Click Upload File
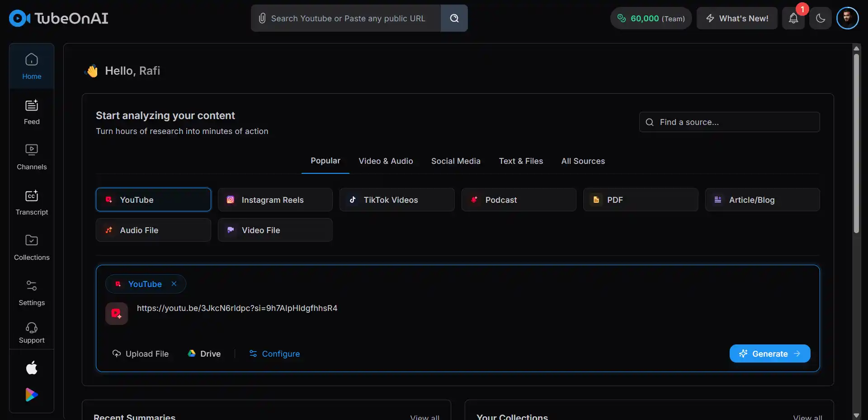 coord(141,353)
